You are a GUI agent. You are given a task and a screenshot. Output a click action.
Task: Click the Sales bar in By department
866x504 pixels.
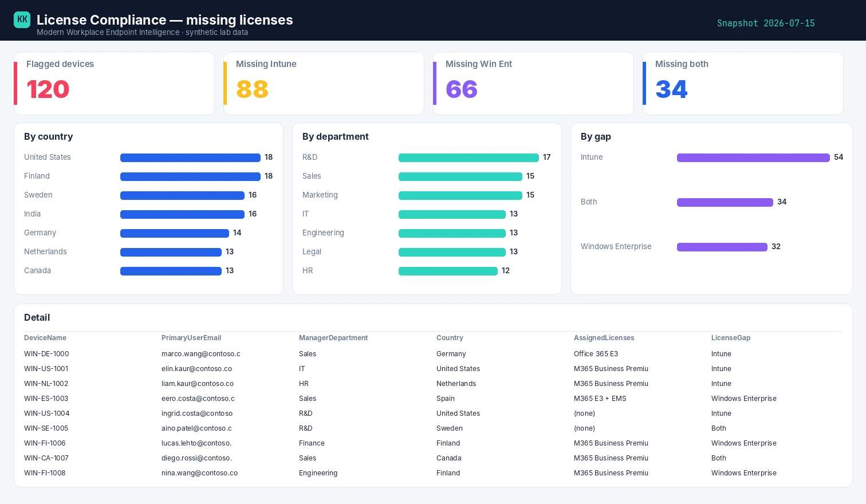pyautogui.click(x=460, y=176)
